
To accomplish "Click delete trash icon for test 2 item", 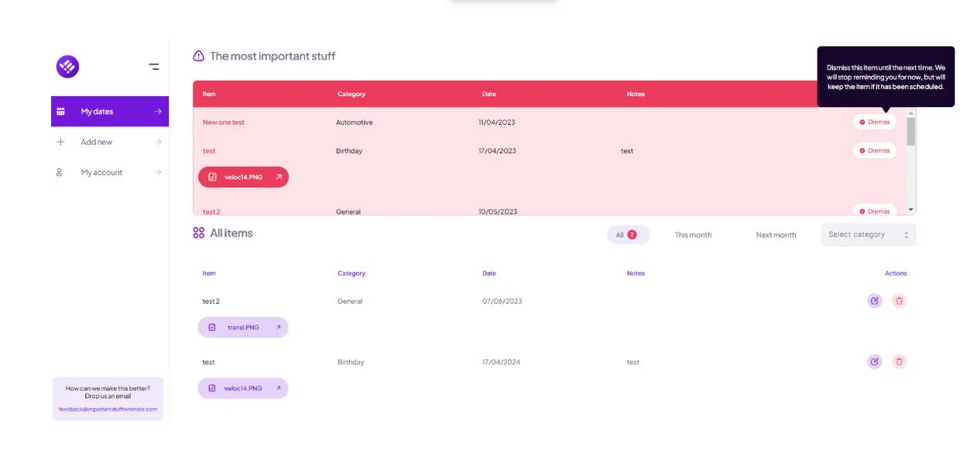I will tap(899, 301).
